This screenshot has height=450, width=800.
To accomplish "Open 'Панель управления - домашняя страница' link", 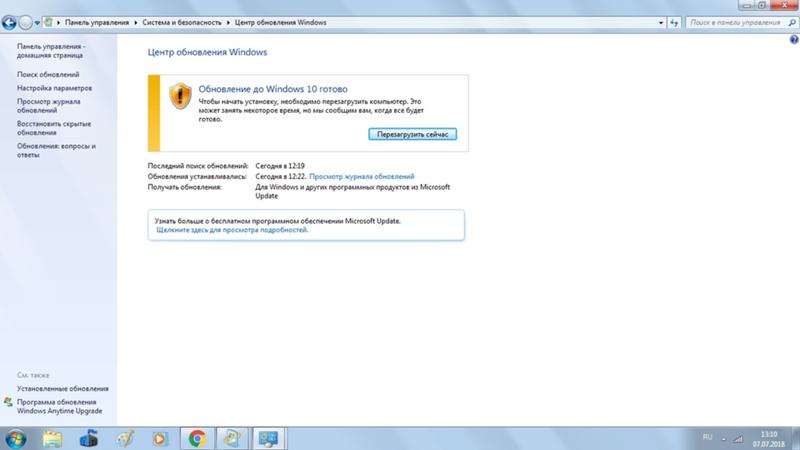I will 51,51.
